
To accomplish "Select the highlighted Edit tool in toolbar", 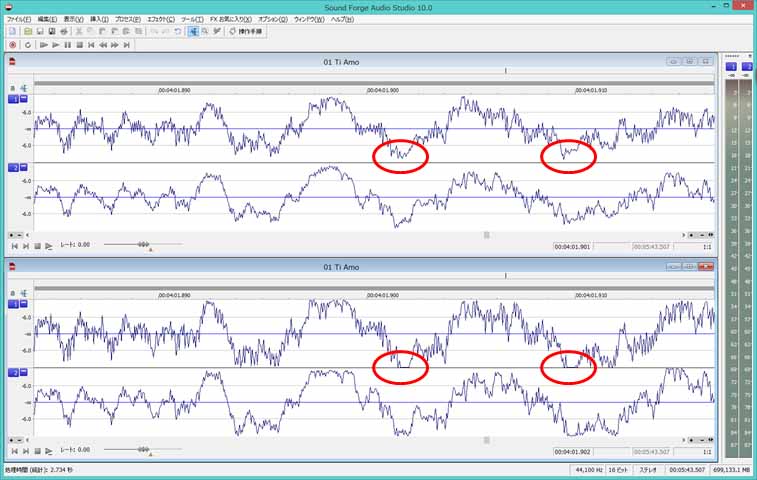I will tap(193, 31).
